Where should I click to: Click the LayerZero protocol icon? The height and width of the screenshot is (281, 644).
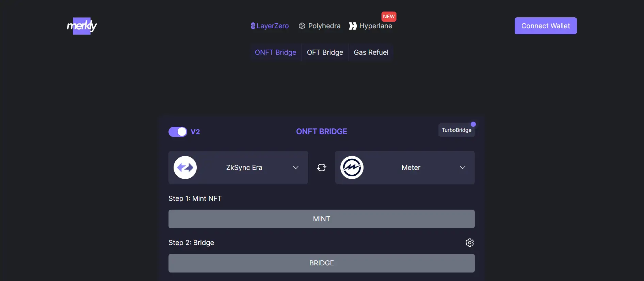pos(253,26)
